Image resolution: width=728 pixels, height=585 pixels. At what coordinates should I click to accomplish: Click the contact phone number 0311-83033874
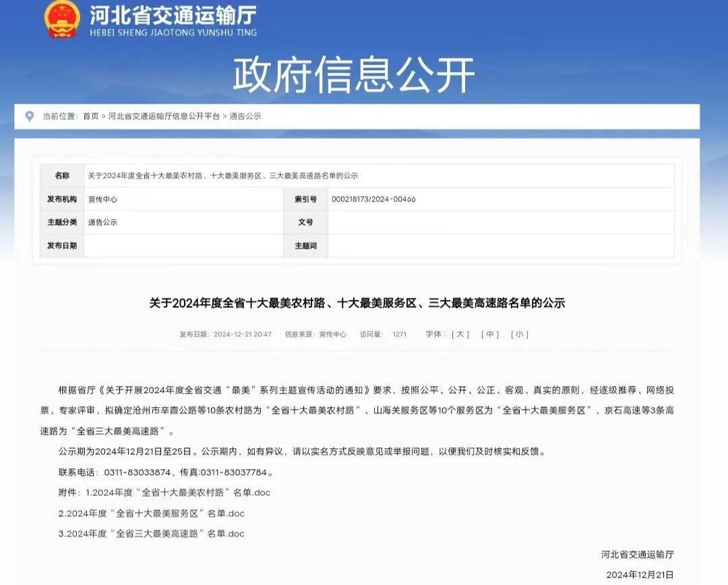pyautogui.click(x=135, y=472)
